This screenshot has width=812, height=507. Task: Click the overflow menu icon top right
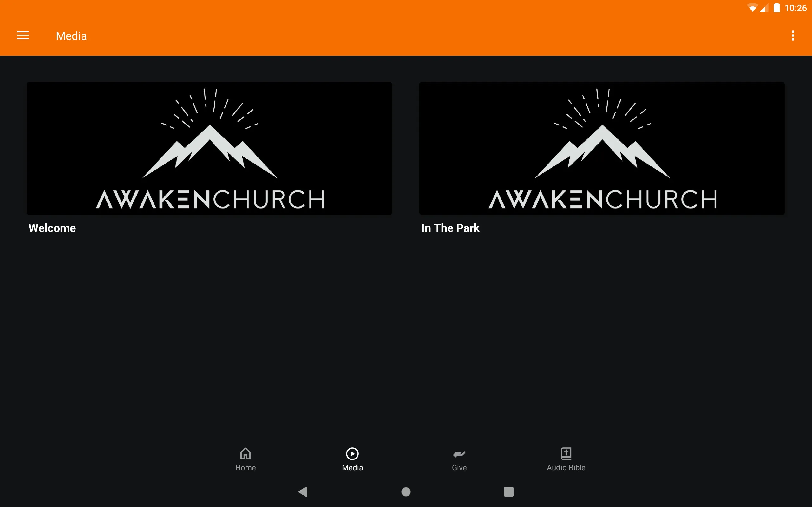(793, 35)
